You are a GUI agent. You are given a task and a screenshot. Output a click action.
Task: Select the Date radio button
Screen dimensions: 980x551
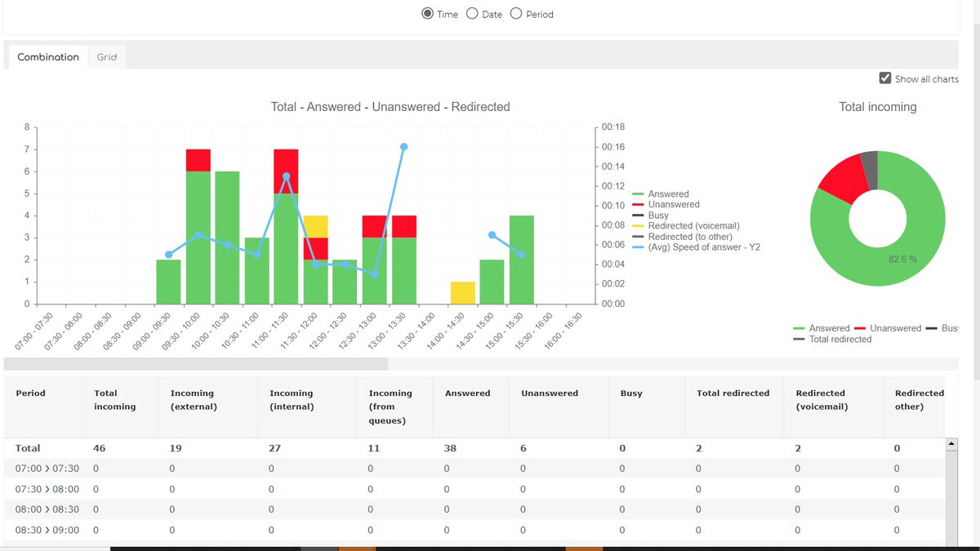pos(472,13)
